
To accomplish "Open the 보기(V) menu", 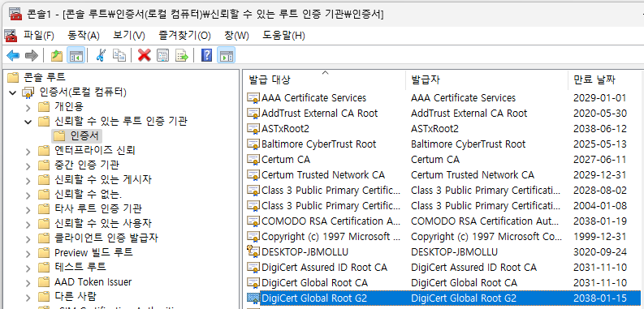I will 129,36.
